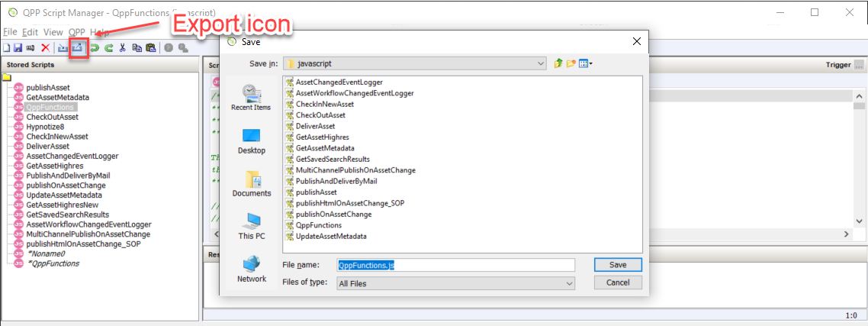Screen dimensions: 868x326
Task: Select CheckOutAsset in Stored Scripts tree
Action: pyautogui.click(x=52, y=117)
